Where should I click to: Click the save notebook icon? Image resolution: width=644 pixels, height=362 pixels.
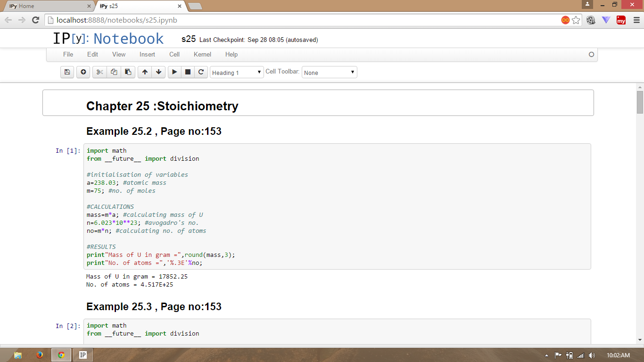67,72
